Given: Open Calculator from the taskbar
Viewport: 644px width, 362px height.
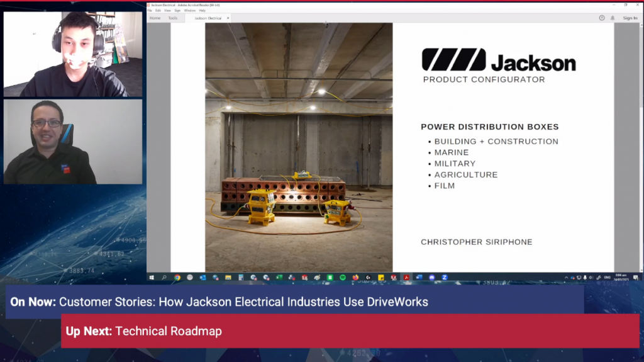Looking at the screenshot, I should pos(241,278).
